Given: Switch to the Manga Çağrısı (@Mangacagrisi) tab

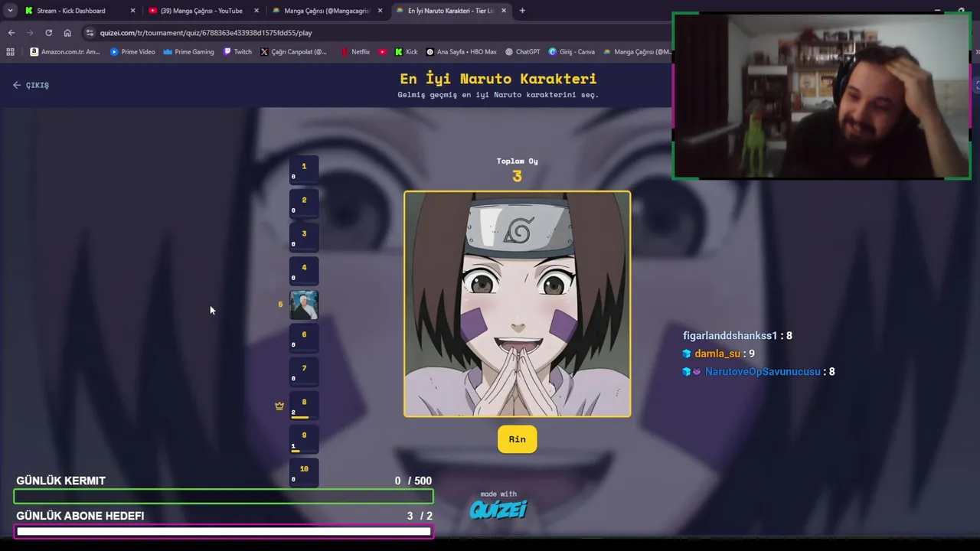Looking at the screenshot, I should 327,11.
